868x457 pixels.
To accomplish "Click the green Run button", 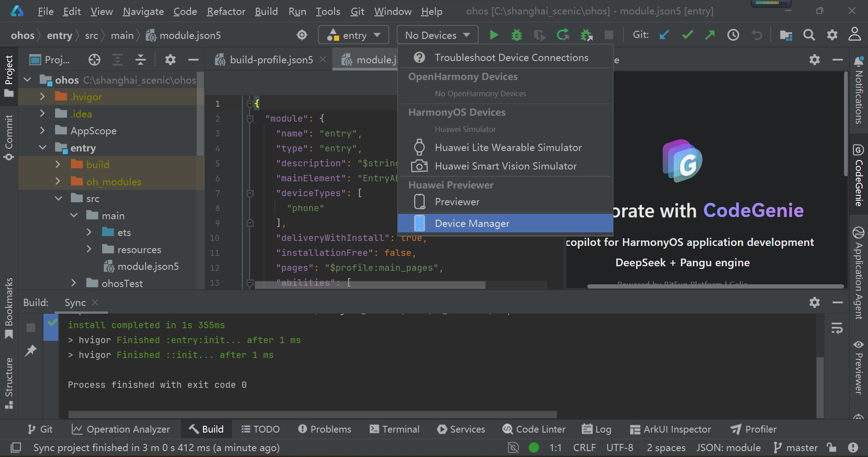I will pos(494,35).
